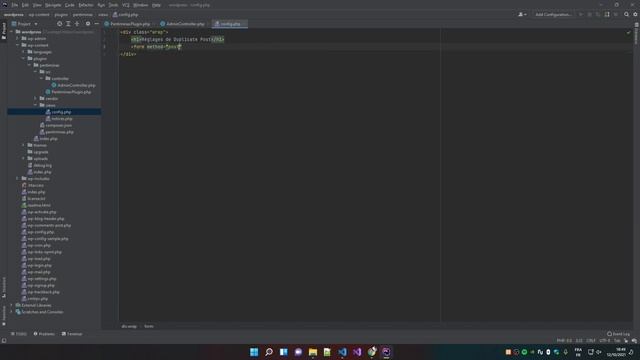This screenshot has width=640, height=360.
Task: Select xmlrpc.php in project tree
Action: 35,299
